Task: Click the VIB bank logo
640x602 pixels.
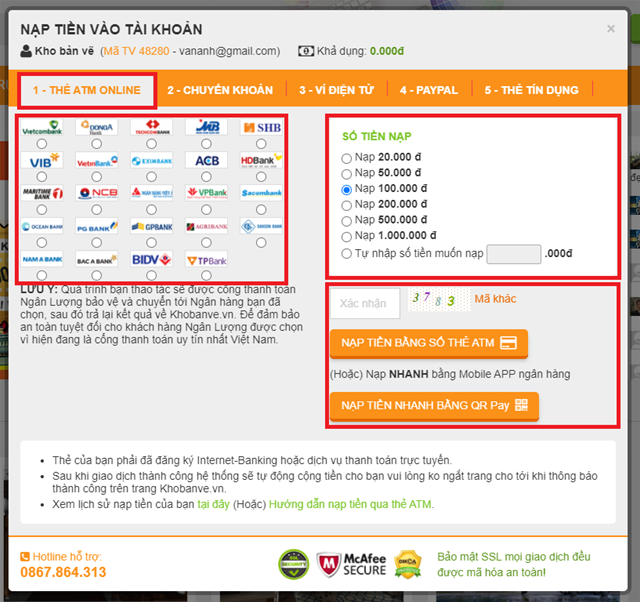Action: [42, 160]
